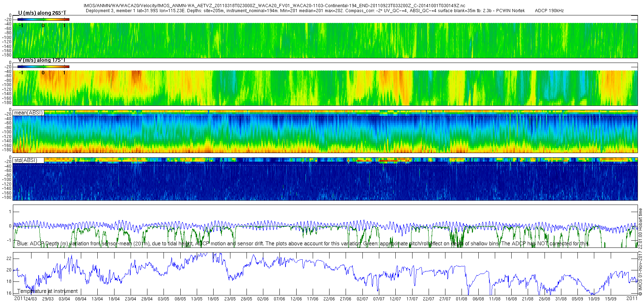The image size is (644, 304).
Task: Click the '23/04' date tick label
Action: 131,299
